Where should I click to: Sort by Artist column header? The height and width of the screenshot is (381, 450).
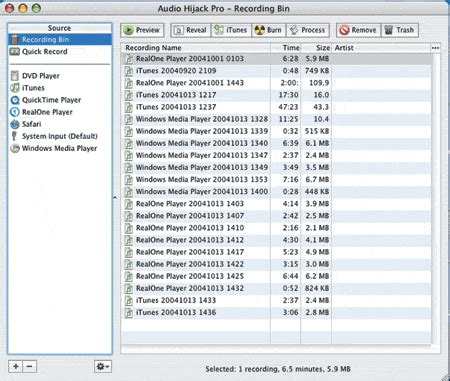click(x=381, y=48)
